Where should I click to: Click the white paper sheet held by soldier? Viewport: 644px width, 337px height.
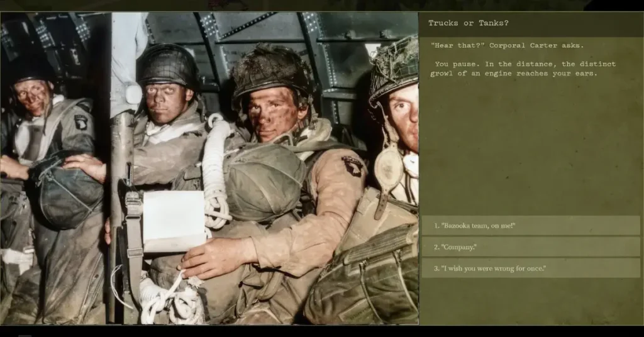point(174,221)
